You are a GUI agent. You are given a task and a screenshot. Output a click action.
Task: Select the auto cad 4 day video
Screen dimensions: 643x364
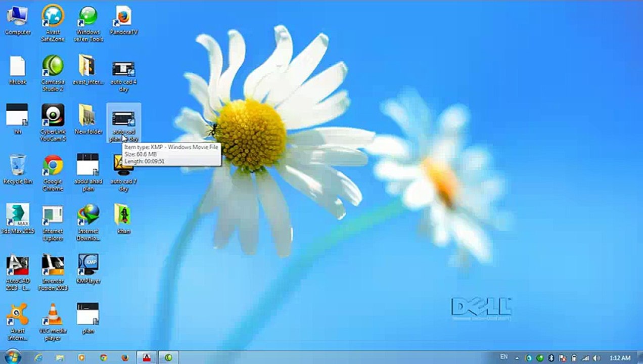point(124,76)
